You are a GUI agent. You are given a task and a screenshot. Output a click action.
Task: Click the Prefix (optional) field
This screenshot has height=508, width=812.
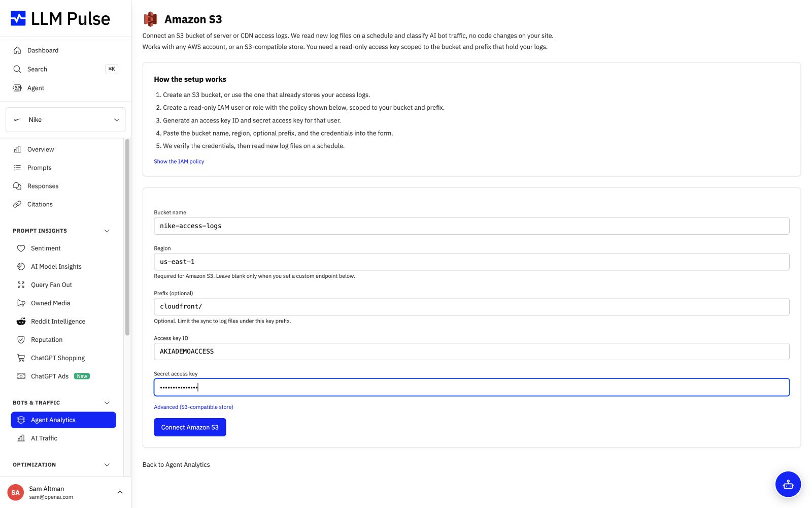[471, 307]
